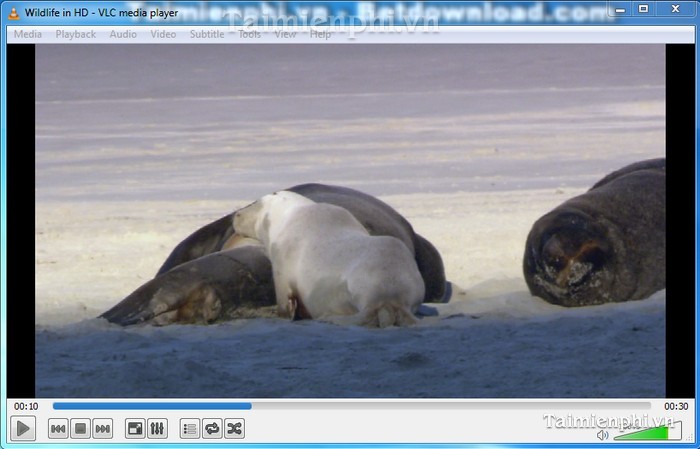Toggle fullscreen video mode icon

pos(135,429)
